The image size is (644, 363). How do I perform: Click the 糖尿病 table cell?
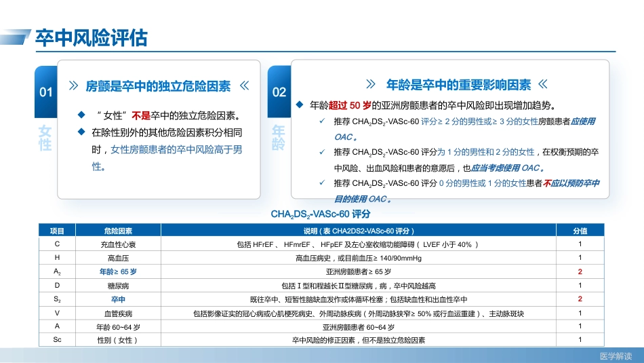click(x=118, y=286)
